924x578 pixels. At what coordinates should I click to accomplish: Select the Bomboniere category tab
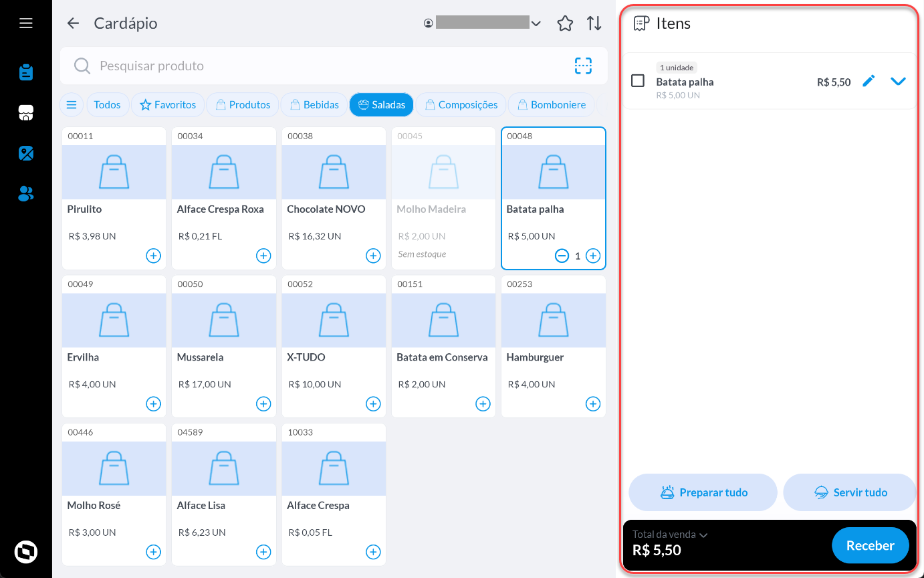click(x=552, y=105)
